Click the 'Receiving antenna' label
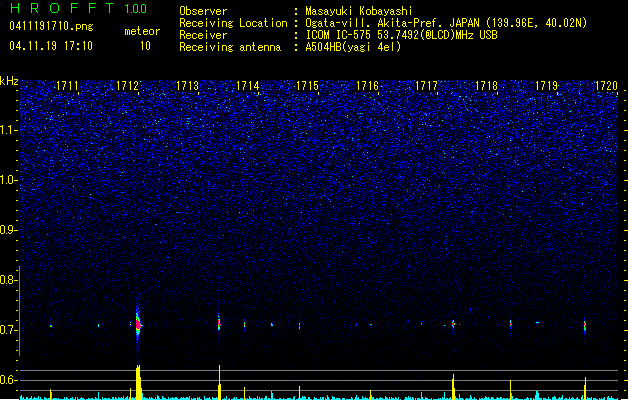629x400 pixels. 230,47
